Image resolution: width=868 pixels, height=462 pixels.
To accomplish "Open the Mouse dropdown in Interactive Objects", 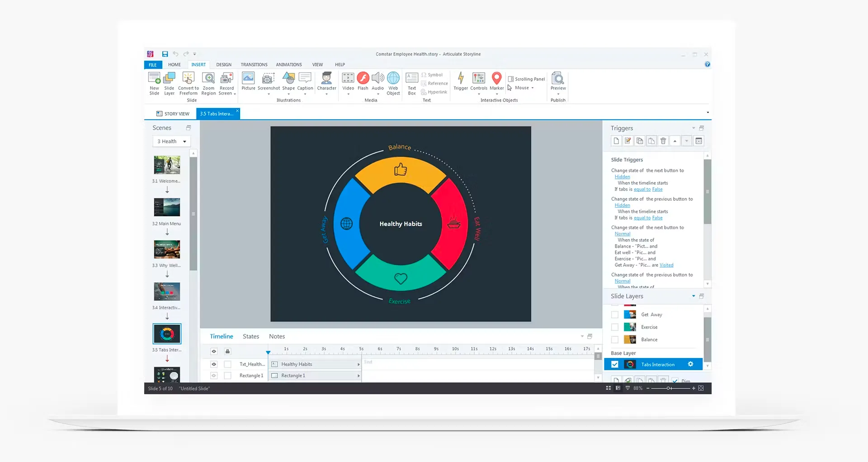I will click(x=533, y=88).
